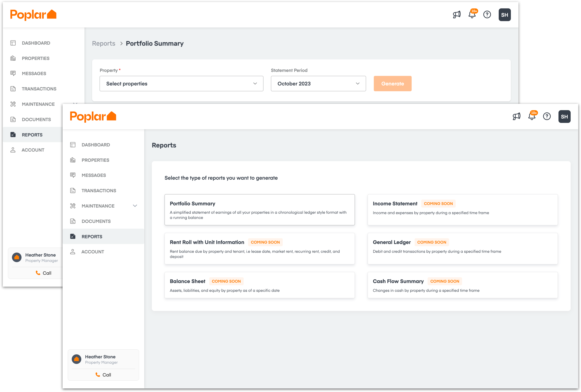The width and height of the screenshot is (581, 392).
Task: Click Reports breadcrumb link in the back window
Action: click(x=104, y=44)
